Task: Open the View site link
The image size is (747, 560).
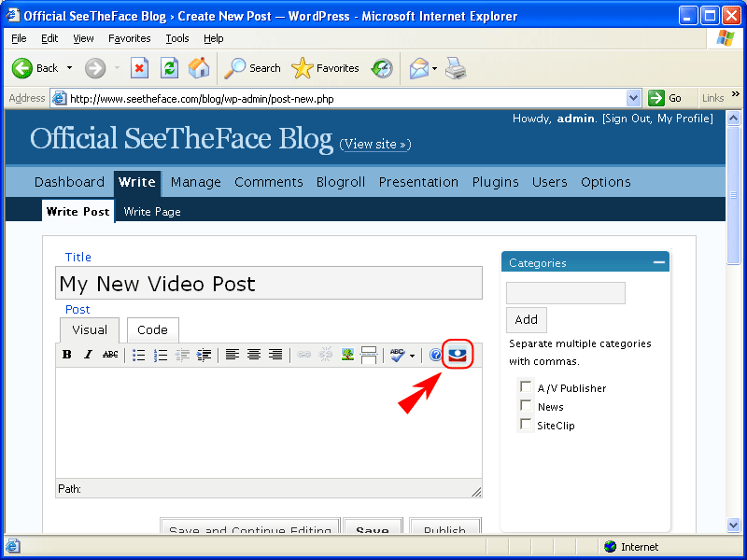Action: pos(375,144)
